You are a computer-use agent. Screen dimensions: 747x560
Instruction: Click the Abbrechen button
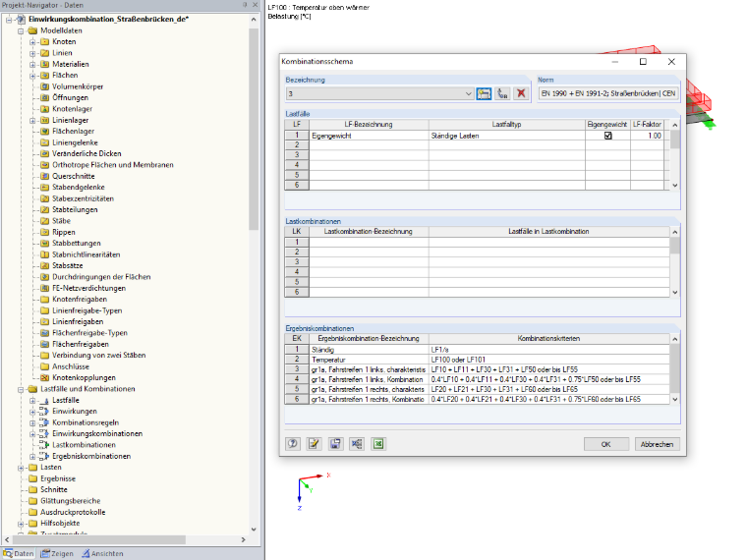tap(657, 444)
